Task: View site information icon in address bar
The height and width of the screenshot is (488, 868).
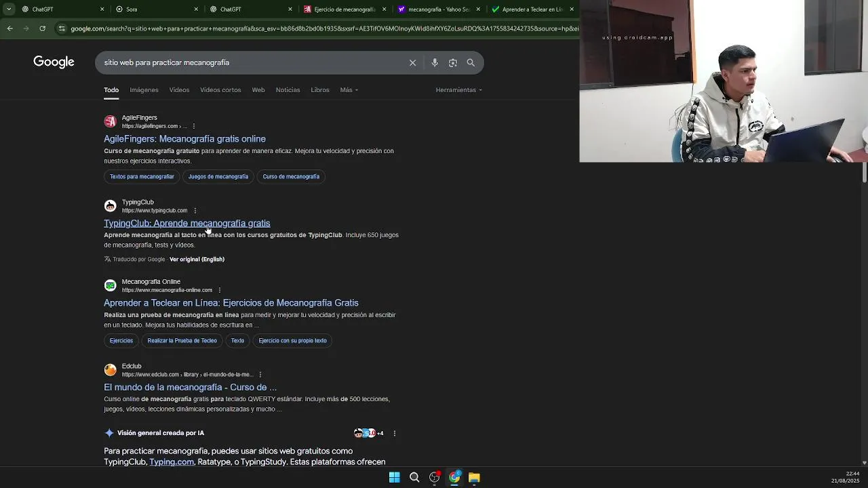Action: pos(62,28)
